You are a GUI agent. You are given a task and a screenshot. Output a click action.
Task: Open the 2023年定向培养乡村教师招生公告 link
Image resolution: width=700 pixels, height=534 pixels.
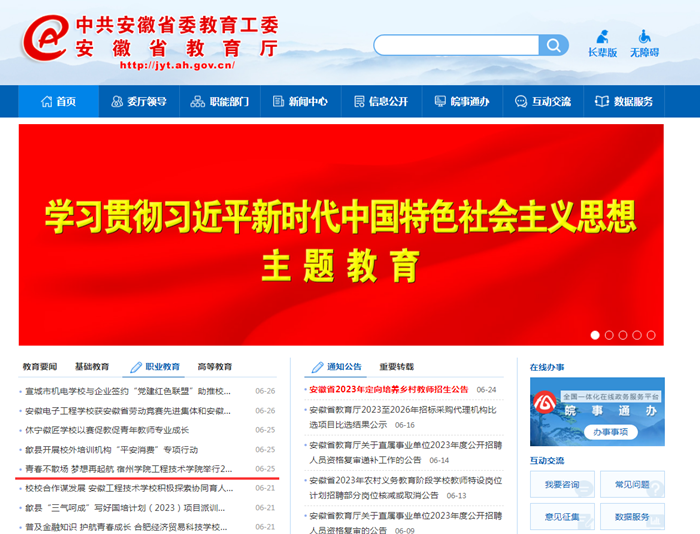(388, 390)
